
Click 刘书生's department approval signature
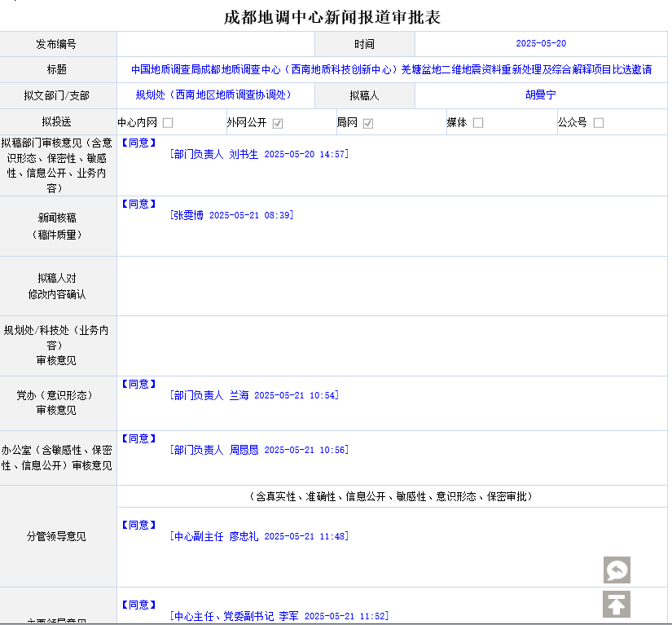pos(259,154)
